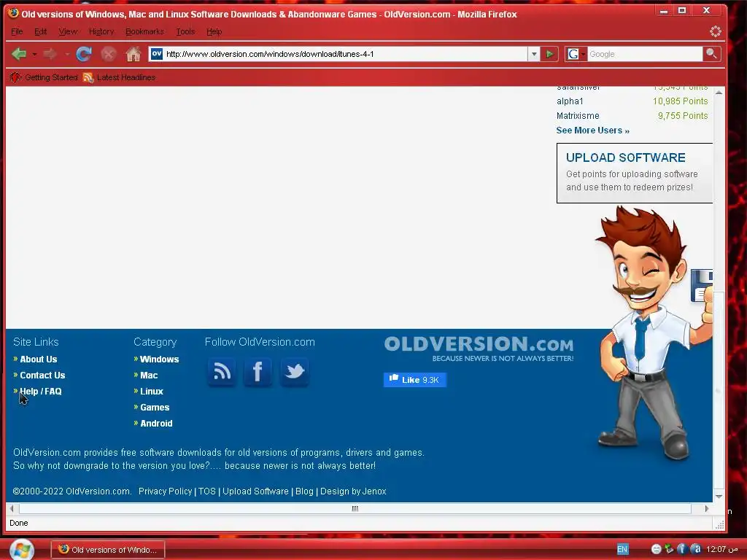Open the Windows Start orb

coord(21,550)
